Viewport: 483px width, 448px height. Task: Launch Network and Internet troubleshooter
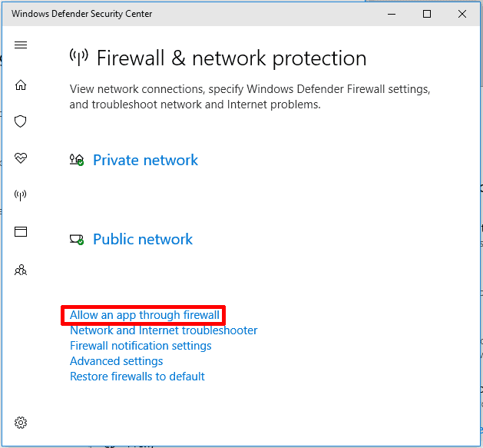[x=164, y=330]
